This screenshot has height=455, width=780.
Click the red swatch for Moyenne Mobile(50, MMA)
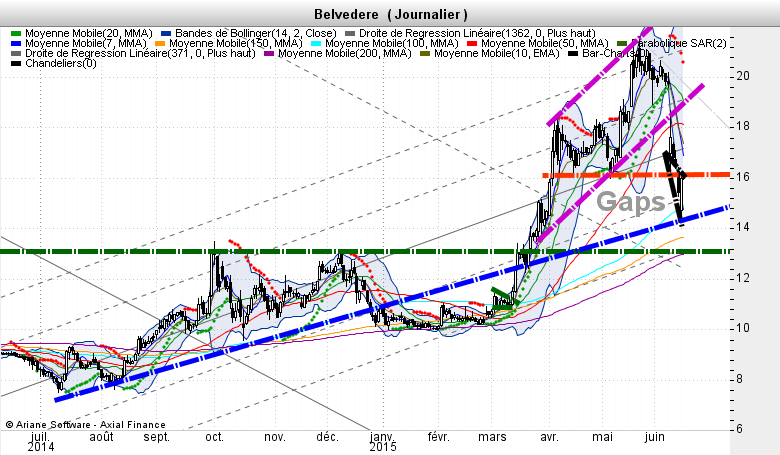472,43
